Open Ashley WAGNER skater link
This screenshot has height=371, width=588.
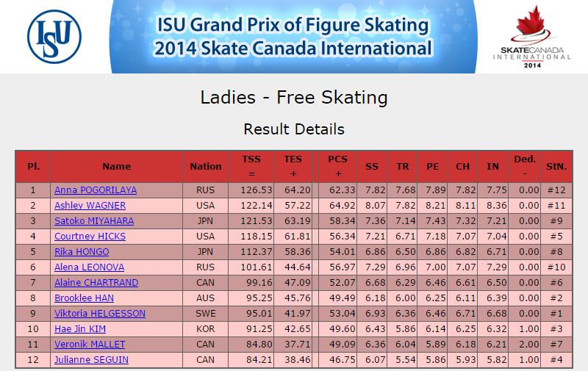pos(90,206)
